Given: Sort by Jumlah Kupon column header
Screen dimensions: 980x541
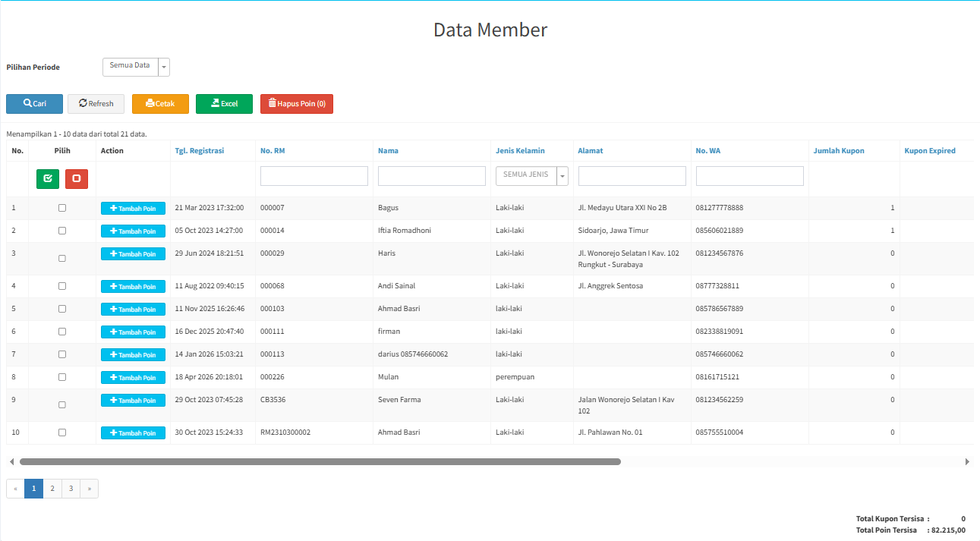Looking at the screenshot, I should coord(839,150).
